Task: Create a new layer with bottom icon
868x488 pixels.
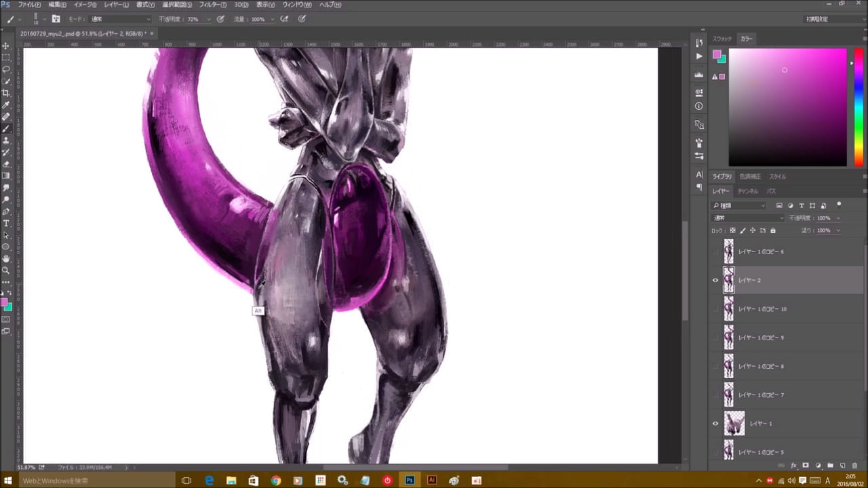Action: click(842, 466)
